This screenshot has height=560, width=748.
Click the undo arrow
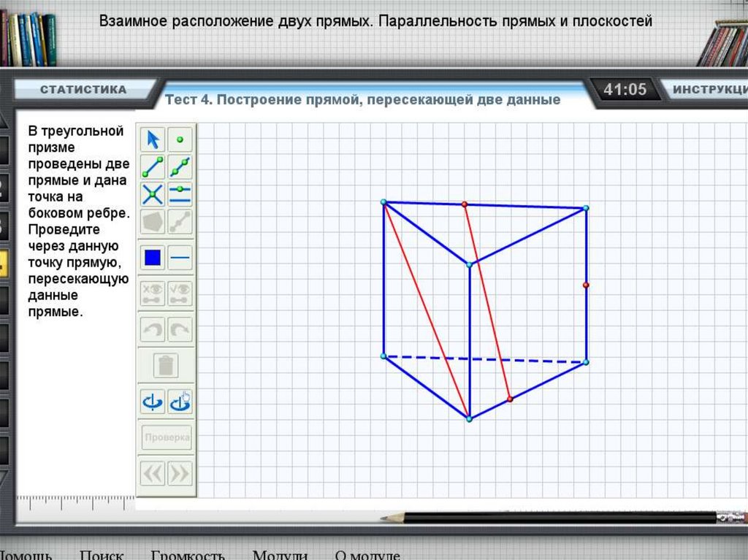pyautogui.click(x=153, y=330)
